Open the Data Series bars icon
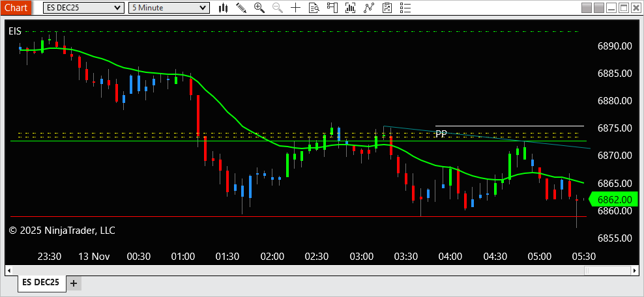Viewport: 644px width, 297px height. click(x=350, y=7)
